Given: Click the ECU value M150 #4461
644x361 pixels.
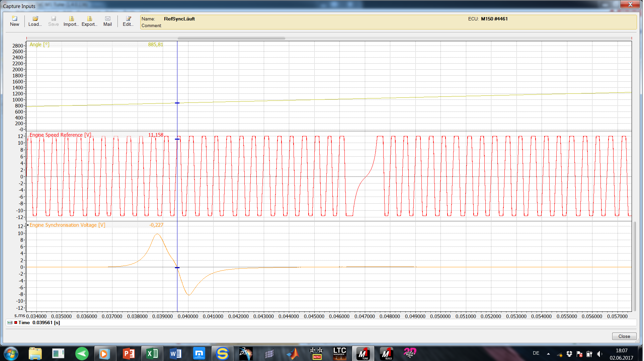Looking at the screenshot, I should (x=495, y=19).
